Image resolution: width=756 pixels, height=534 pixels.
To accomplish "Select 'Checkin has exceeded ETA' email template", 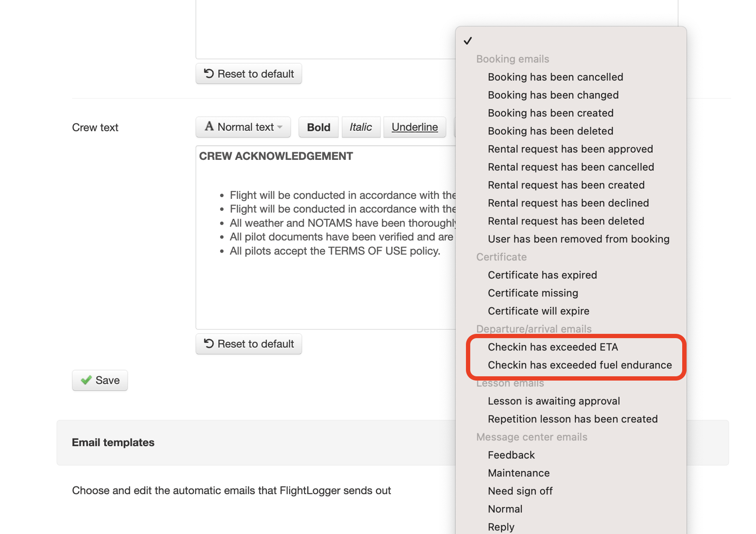I will 552,347.
